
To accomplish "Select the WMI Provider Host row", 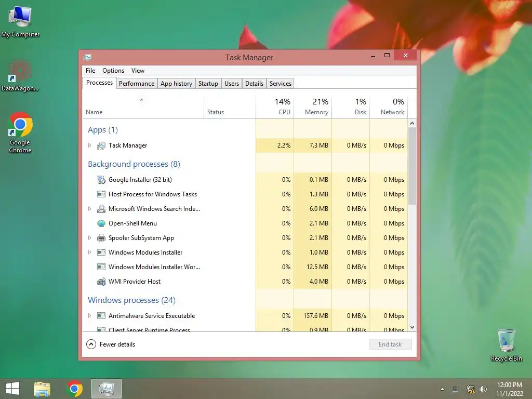I will (245, 281).
